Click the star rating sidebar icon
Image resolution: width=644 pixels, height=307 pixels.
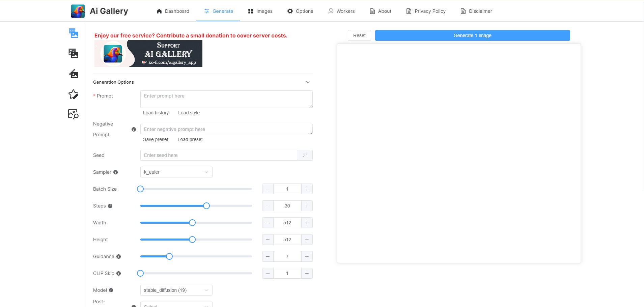pyautogui.click(x=74, y=94)
